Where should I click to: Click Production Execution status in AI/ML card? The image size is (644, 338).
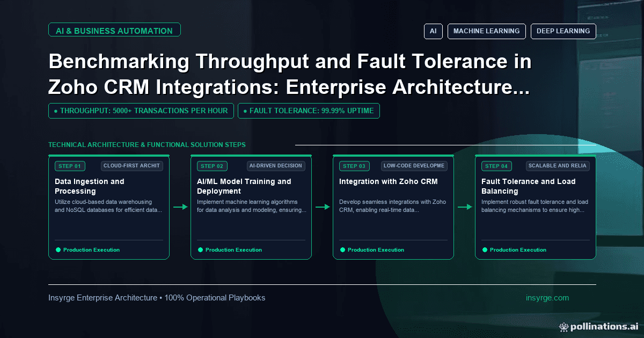tap(233, 250)
